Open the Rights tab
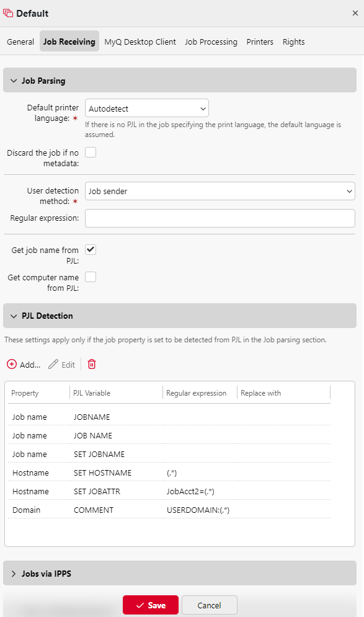 point(293,42)
